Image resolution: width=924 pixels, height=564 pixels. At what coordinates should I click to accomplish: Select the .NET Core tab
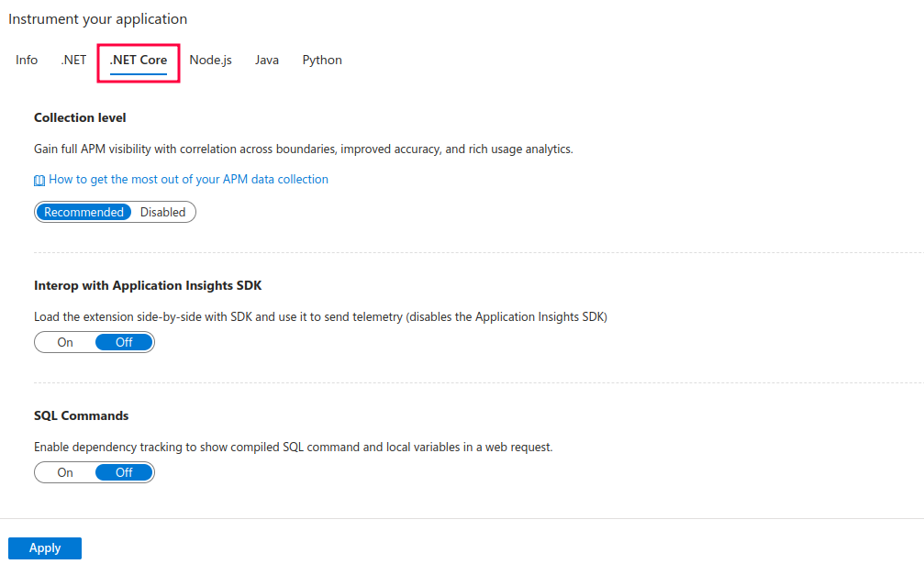[x=139, y=61]
